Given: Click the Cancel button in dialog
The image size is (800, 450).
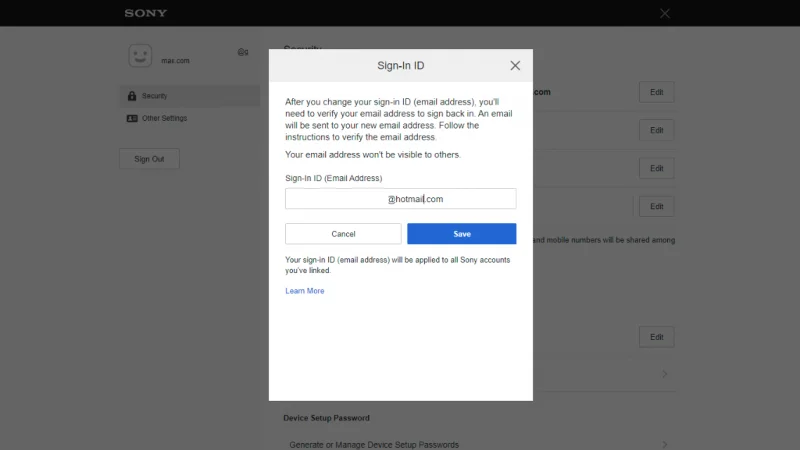Looking at the screenshot, I should [343, 234].
